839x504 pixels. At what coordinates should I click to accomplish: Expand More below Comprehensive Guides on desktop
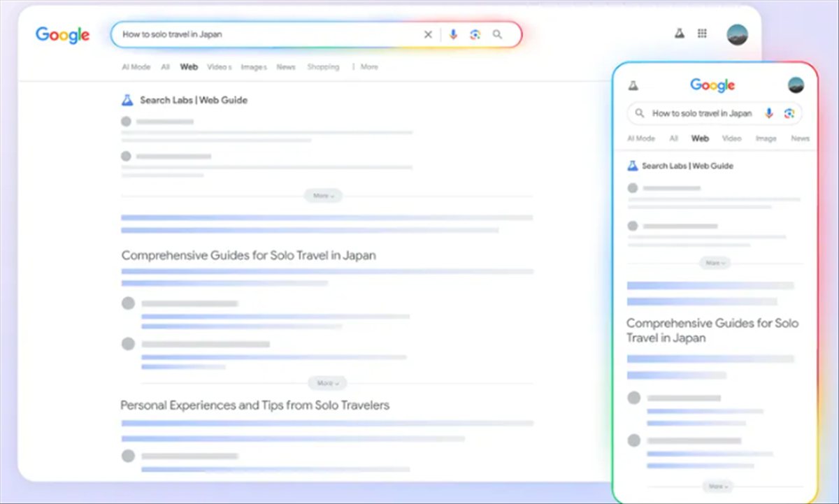pos(327,383)
